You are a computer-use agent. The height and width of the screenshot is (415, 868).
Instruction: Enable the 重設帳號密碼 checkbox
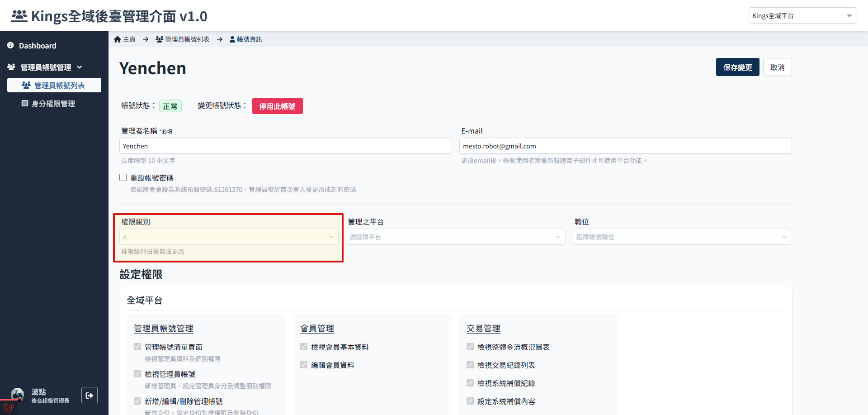pos(123,177)
